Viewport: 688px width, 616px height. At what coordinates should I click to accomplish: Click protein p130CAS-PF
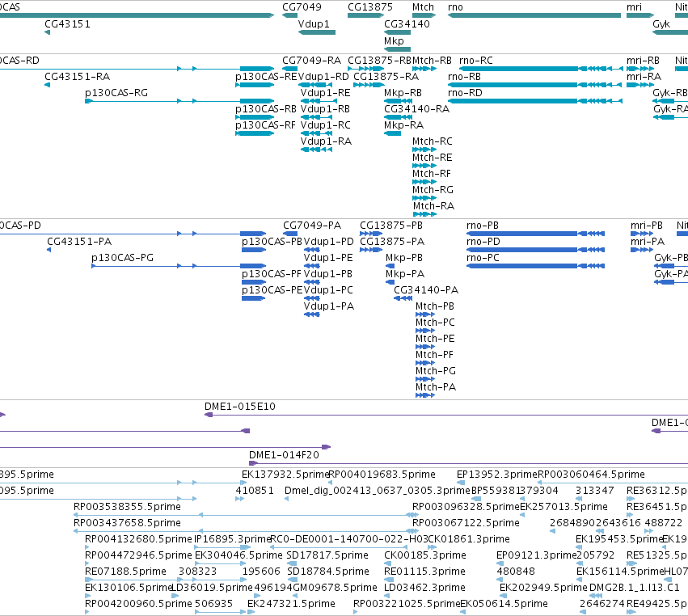254,282
